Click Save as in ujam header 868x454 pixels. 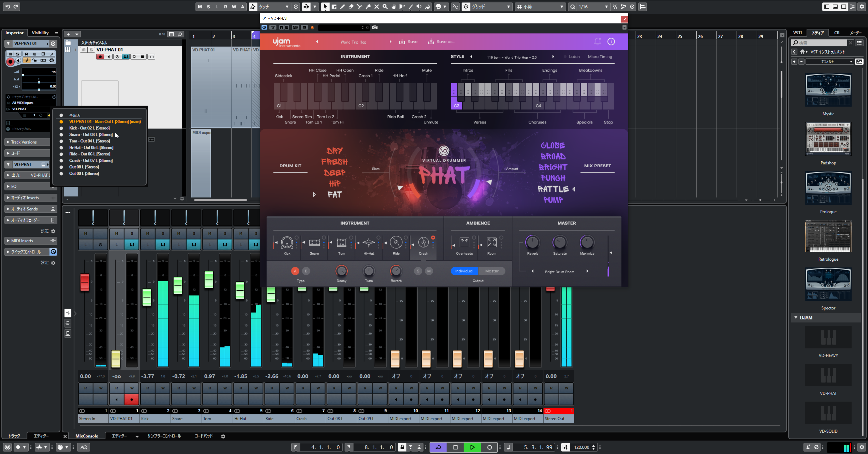[x=442, y=41]
